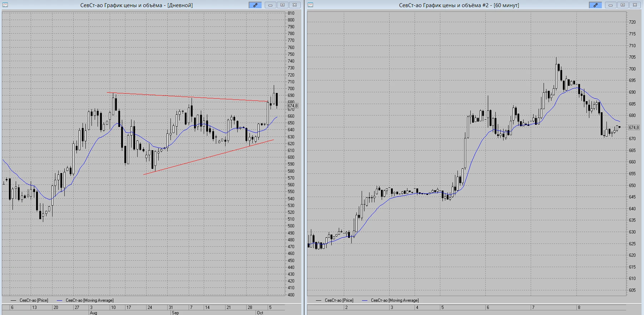Click date label 28 on the daily time axis

click(250, 307)
